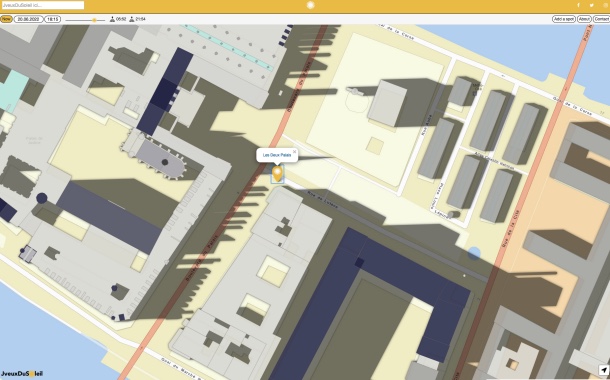Click the geolocation arrow icon
Image resolution: width=610 pixels, height=380 pixels.
pyautogui.click(x=603, y=370)
